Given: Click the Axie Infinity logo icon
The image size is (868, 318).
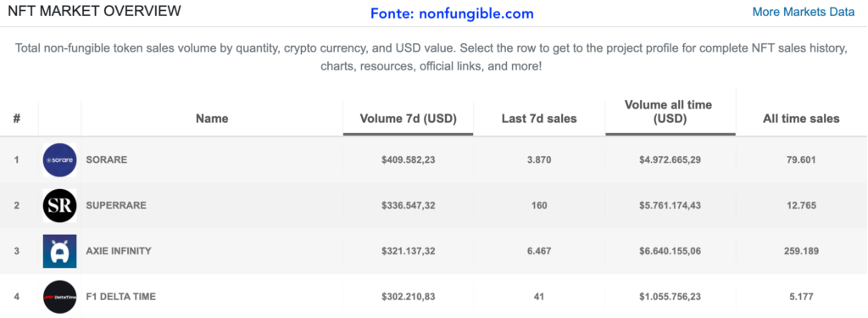Looking at the screenshot, I should coord(60,251).
